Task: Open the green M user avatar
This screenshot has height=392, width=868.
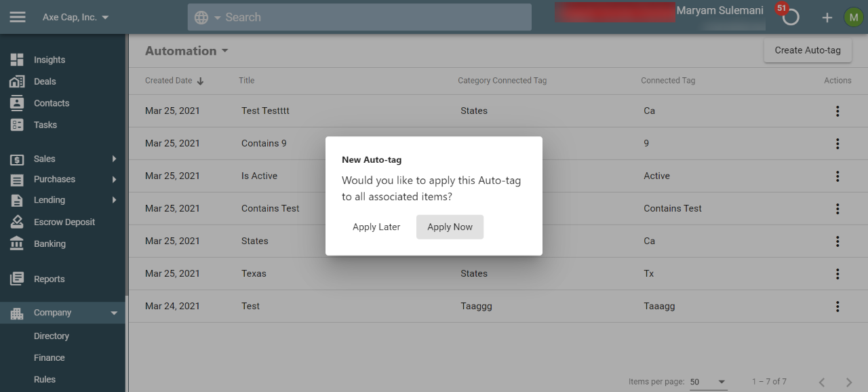Action: (x=853, y=17)
